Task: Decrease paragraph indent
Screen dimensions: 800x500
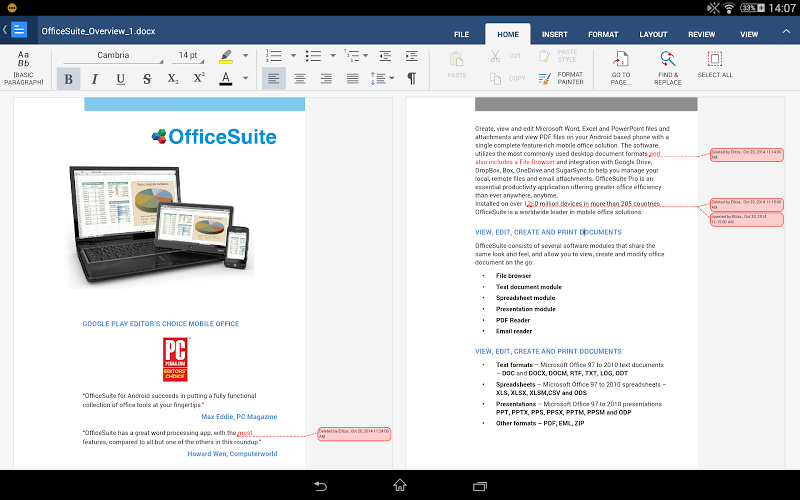Action: coord(385,56)
